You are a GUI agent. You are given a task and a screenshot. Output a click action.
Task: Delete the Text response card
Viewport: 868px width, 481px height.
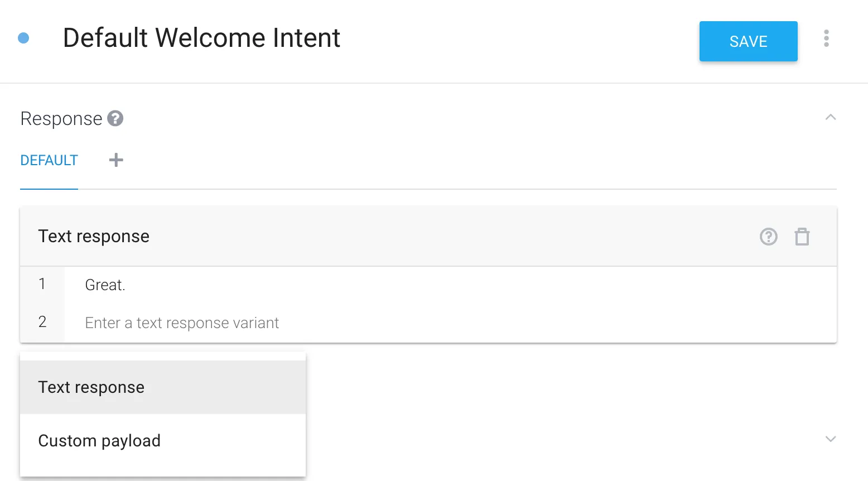pyautogui.click(x=802, y=237)
